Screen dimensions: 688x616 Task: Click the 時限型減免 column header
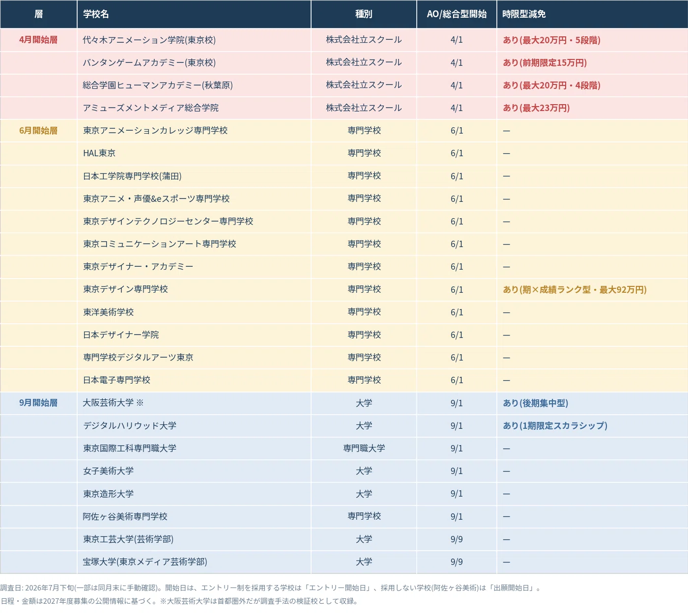[x=592, y=14]
